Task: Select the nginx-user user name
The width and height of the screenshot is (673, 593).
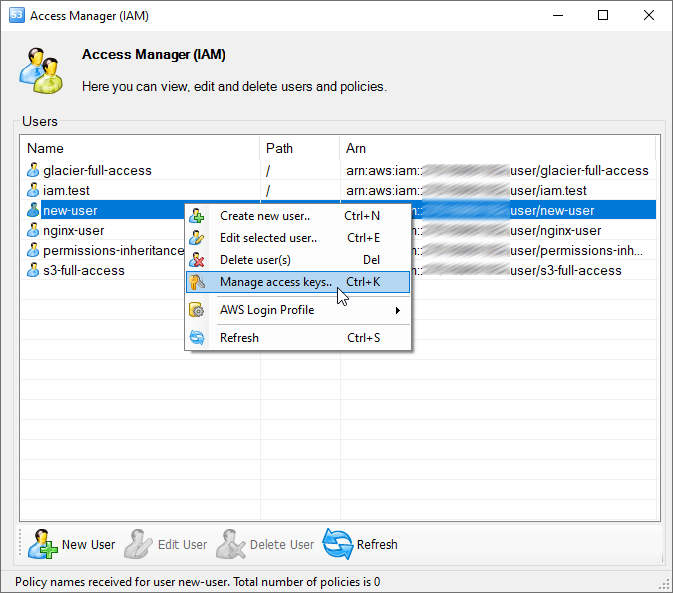Action: click(74, 230)
